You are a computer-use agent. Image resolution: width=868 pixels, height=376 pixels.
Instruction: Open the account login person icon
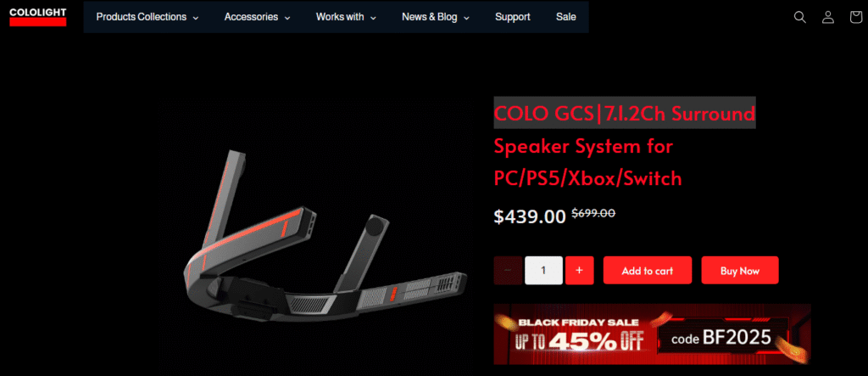[x=827, y=17]
